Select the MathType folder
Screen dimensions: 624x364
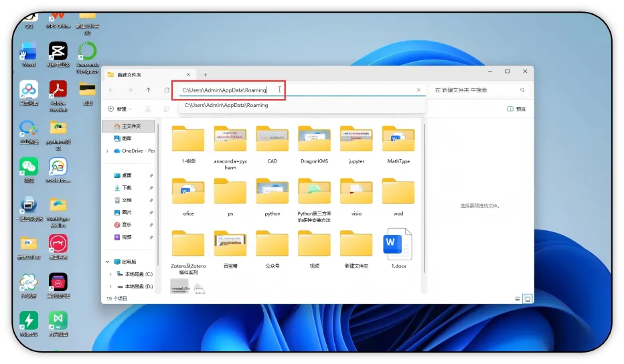click(x=398, y=145)
